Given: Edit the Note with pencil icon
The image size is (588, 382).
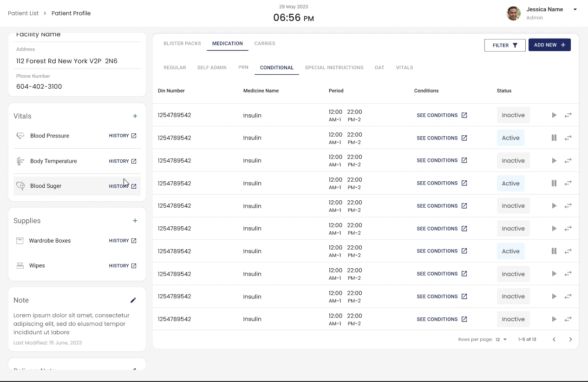Looking at the screenshot, I should [x=133, y=300].
